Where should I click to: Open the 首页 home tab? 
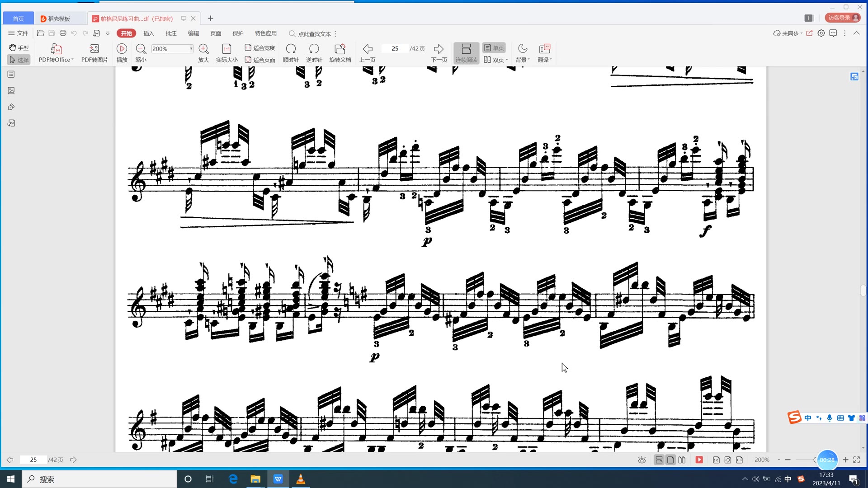click(18, 19)
